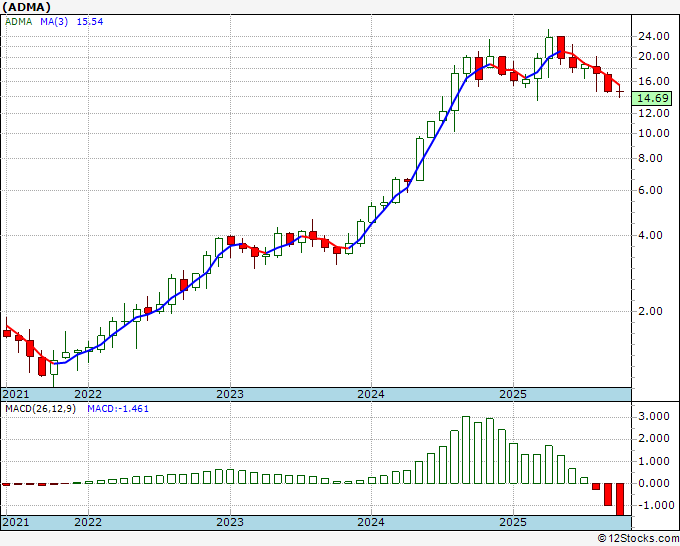Click the 8.00 price axis label
The image size is (680, 546).
tap(653, 158)
